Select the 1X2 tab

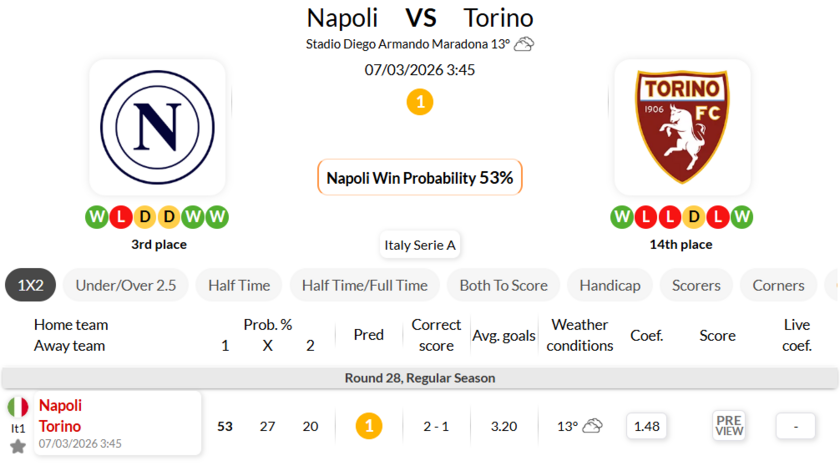[31, 285]
